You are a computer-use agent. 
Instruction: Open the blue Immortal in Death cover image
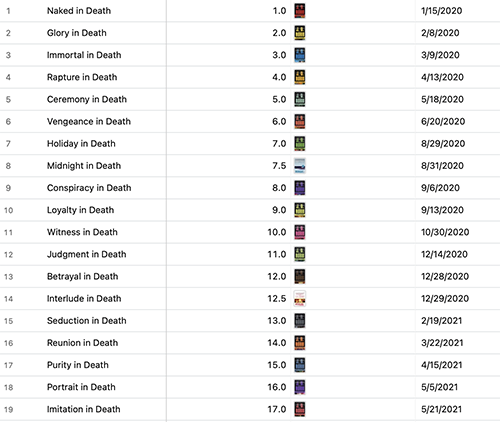point(300,55)
